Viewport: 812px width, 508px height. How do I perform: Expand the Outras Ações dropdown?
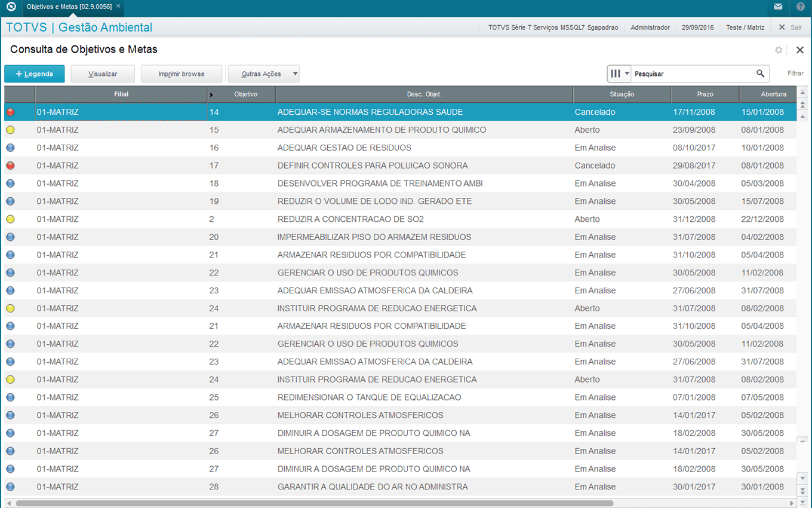pyautogui.click(x=295, y=74)
